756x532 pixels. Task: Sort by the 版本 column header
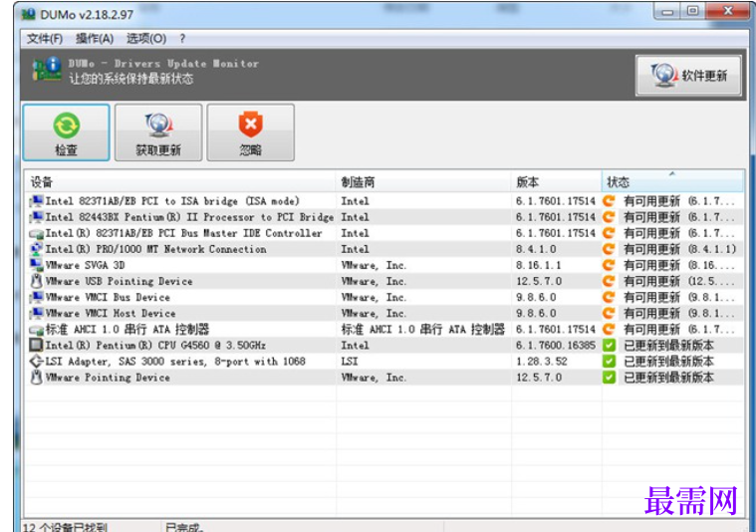point(557,182)
